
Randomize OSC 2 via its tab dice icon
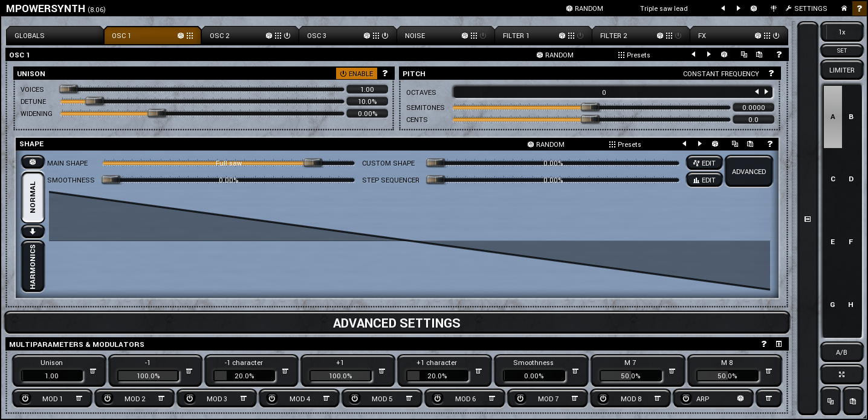tap(269, 36)
